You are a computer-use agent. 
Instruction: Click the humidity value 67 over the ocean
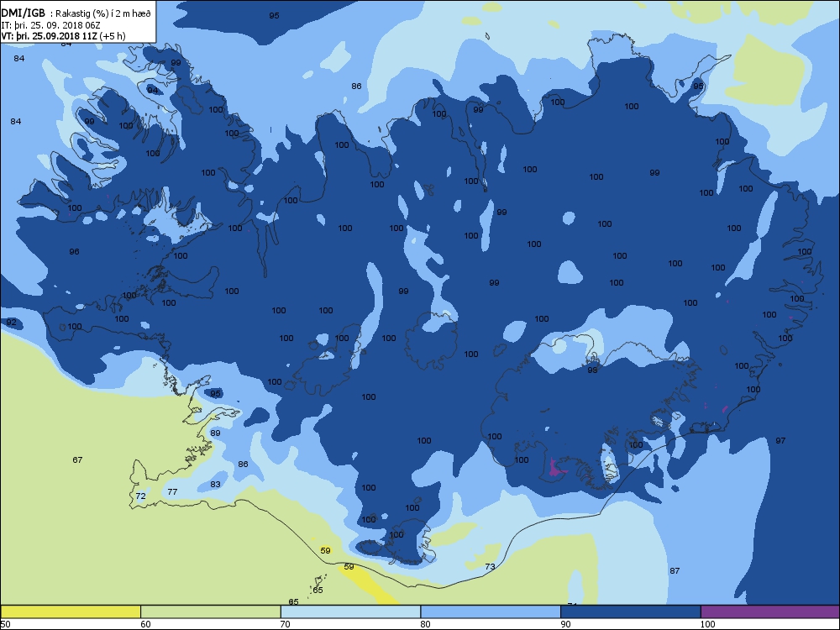point(77,459)
